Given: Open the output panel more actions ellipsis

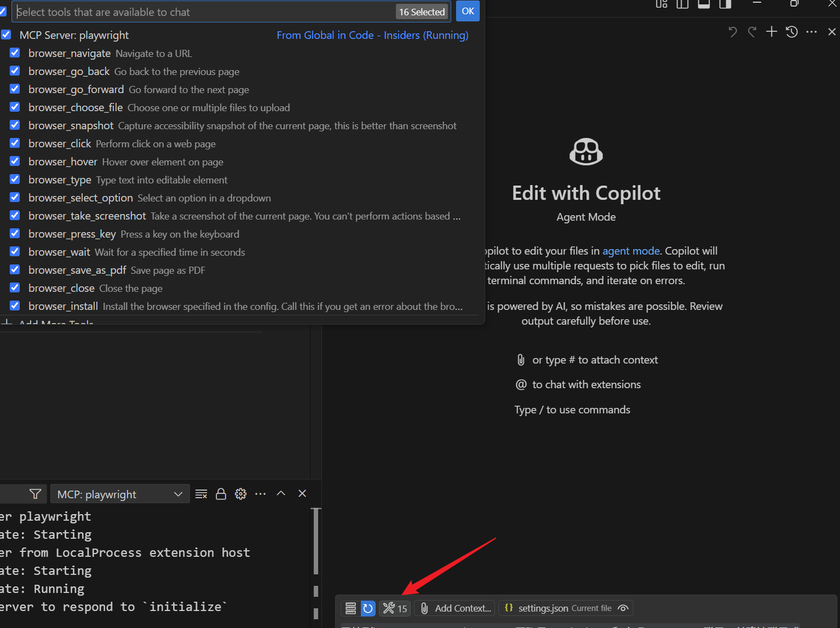Looking at the screenshot, I should pos(261,494).
